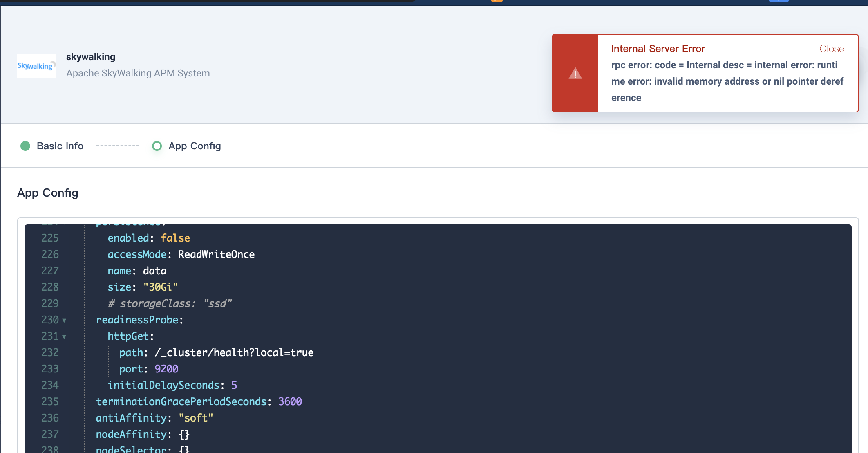Click the hollow App Config step circle
The height and width of the screenshot is (453, 868).
pos(157,146)
